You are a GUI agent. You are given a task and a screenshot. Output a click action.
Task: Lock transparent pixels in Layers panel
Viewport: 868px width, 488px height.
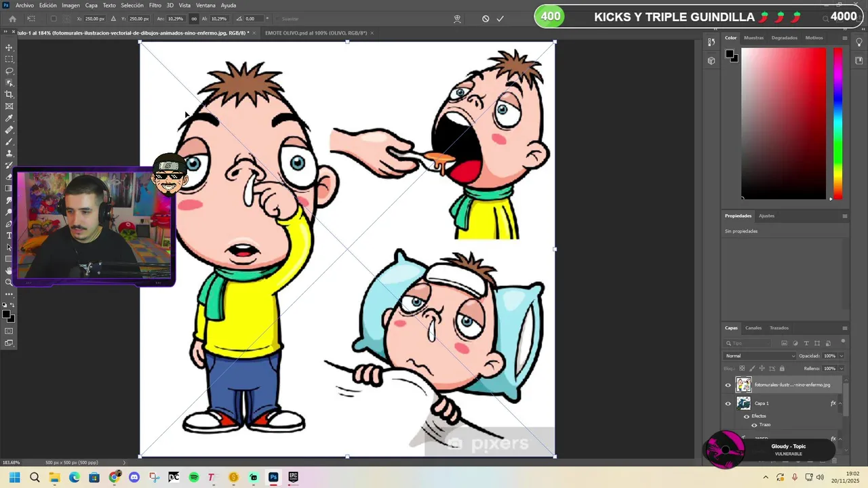(x=741, y=369)
